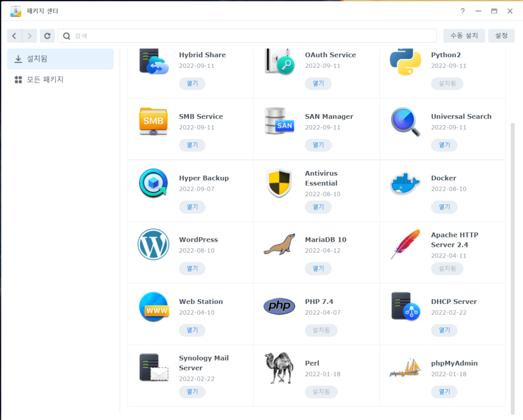This screenshot has width=523, height=420.
Task: Open package center 설정 settings
Action: pyautogui.click(x=501, y=36)
